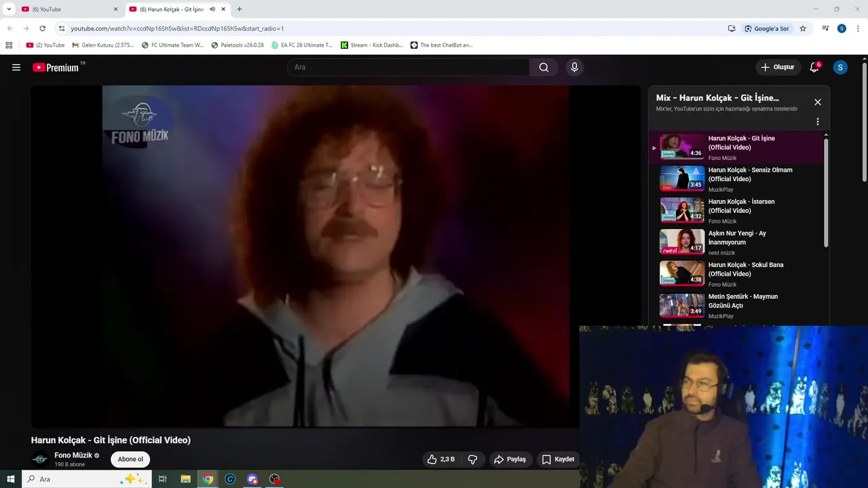Click the Windows taskbar search box
868x488 pixels.
click(x=86, y=479)
